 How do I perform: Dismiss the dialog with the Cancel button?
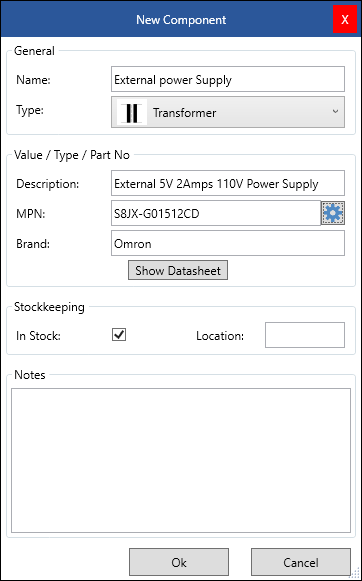[x=300, y=562]
